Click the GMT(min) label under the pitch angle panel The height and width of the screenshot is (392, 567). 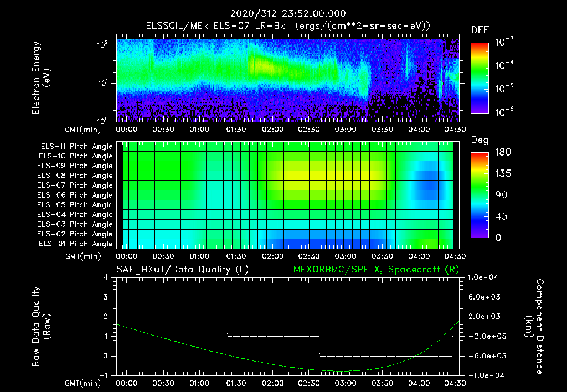(x=83, y=257)
